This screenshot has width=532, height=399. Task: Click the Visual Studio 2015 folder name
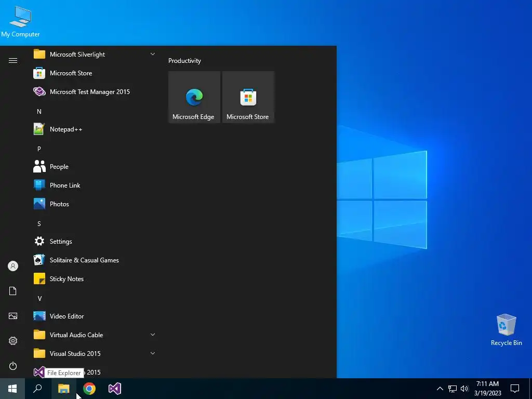point(75,353)
